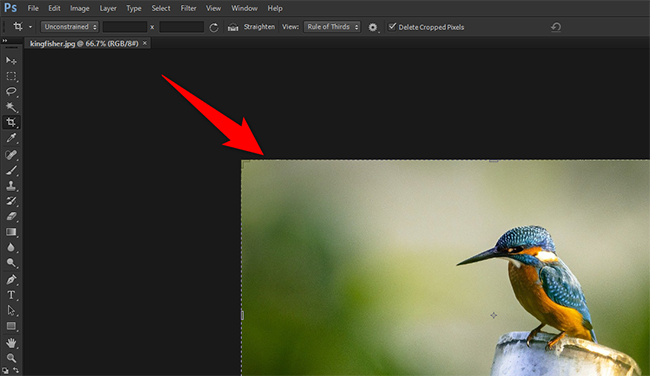Click the top edge crop handle

pyautogui.click(x=493, y=160)
